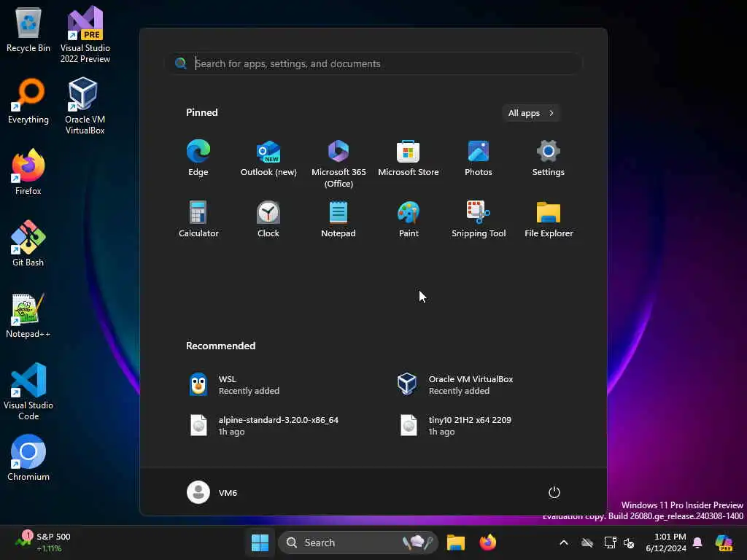Click the taskbar Search box
747x560 pixels.
[358, 542]
